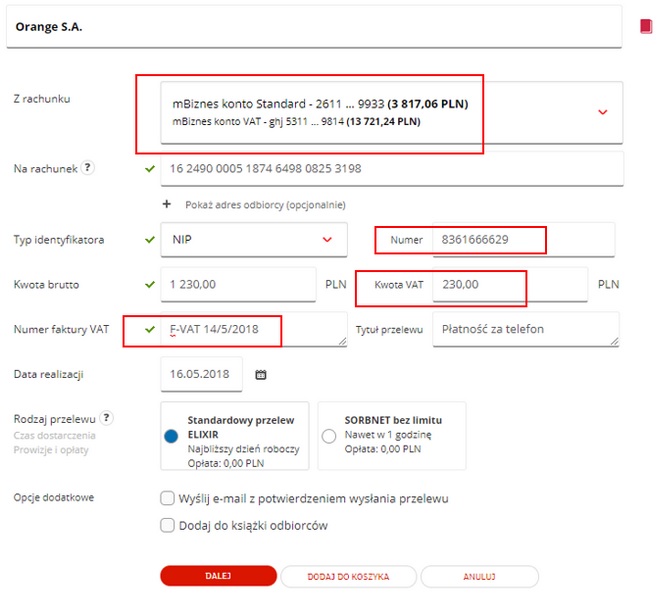The image size is (670, 593).
Task: Click the Prowizje i opłaty text
Action: point(51,450)
